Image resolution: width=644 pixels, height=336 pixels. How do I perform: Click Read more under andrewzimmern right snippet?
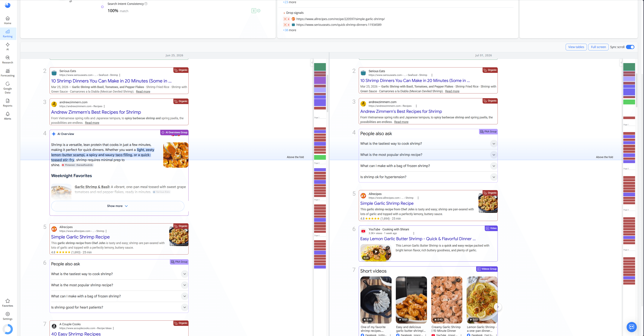tap(401, 122)
